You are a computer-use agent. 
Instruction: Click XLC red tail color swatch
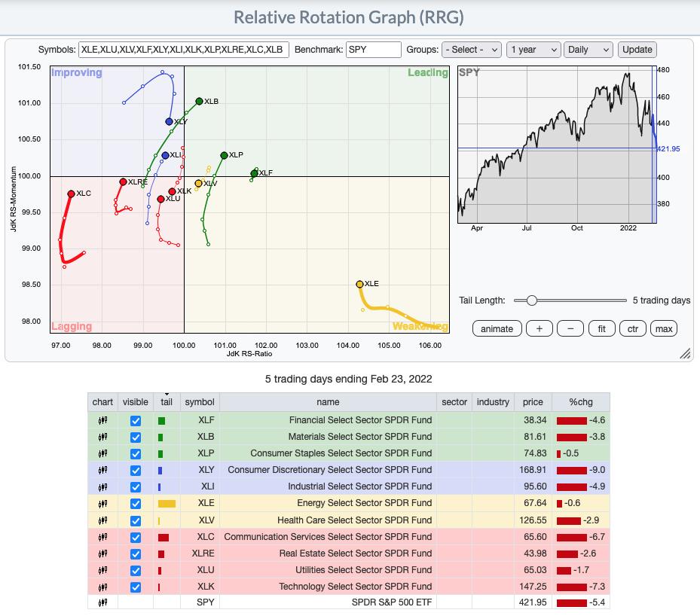[x=164, y=538]
